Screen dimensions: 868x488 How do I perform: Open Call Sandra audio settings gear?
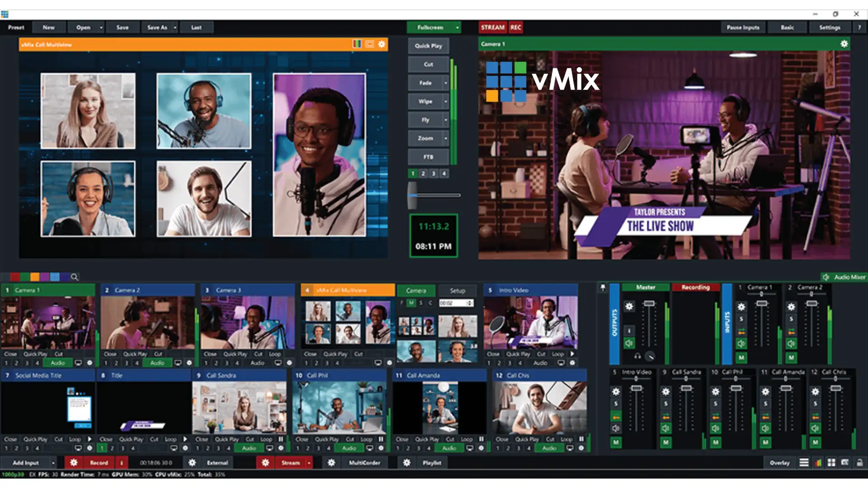click(666, 391)
